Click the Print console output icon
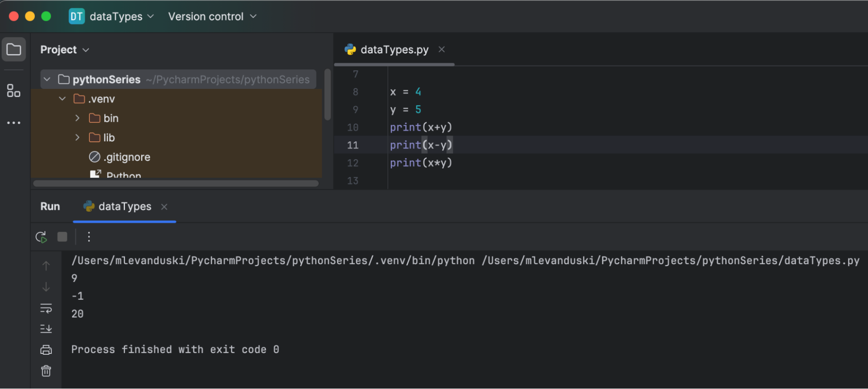 [46, 350]
